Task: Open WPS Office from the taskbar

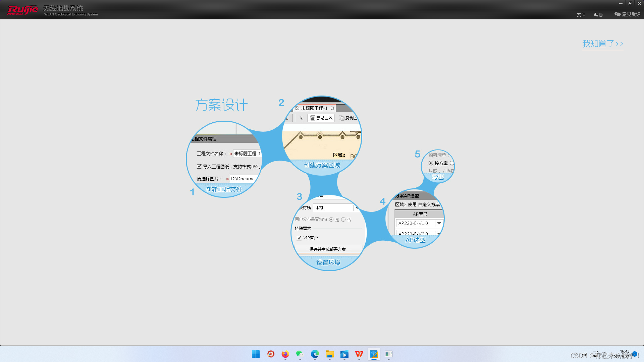Action: 359,354
